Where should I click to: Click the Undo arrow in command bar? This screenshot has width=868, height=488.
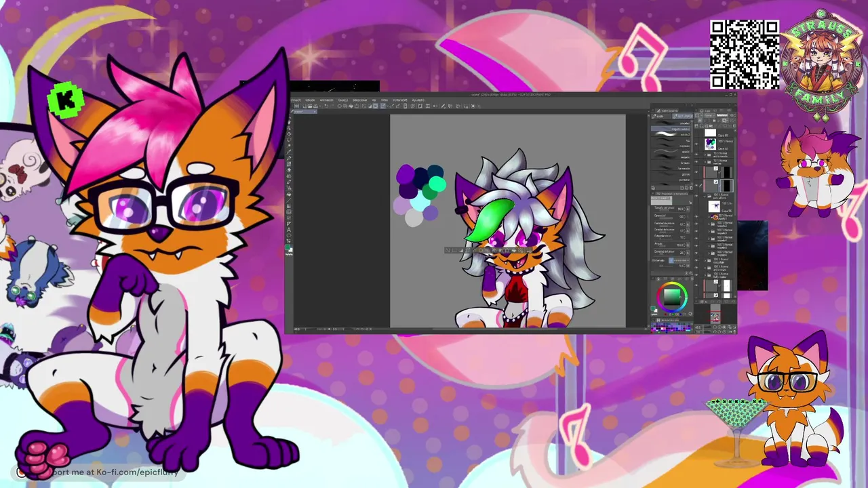click(325, 106)
